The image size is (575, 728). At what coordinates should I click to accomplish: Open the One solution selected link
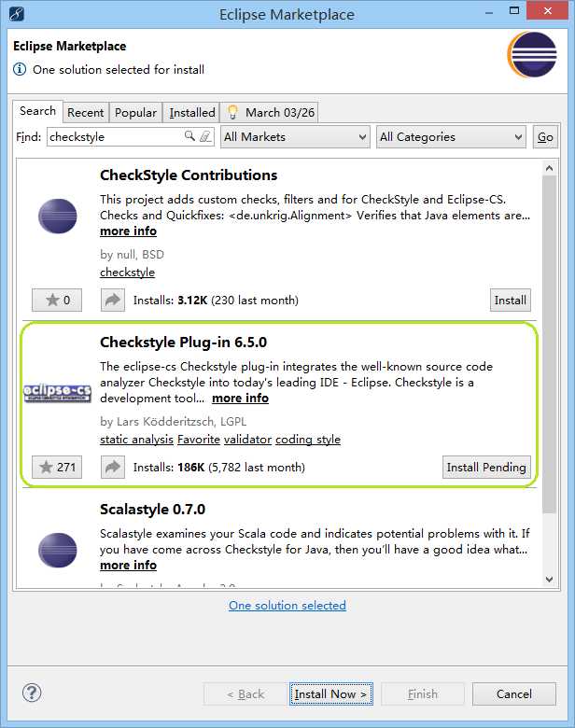pyautogui.click(x=287, y=606)
